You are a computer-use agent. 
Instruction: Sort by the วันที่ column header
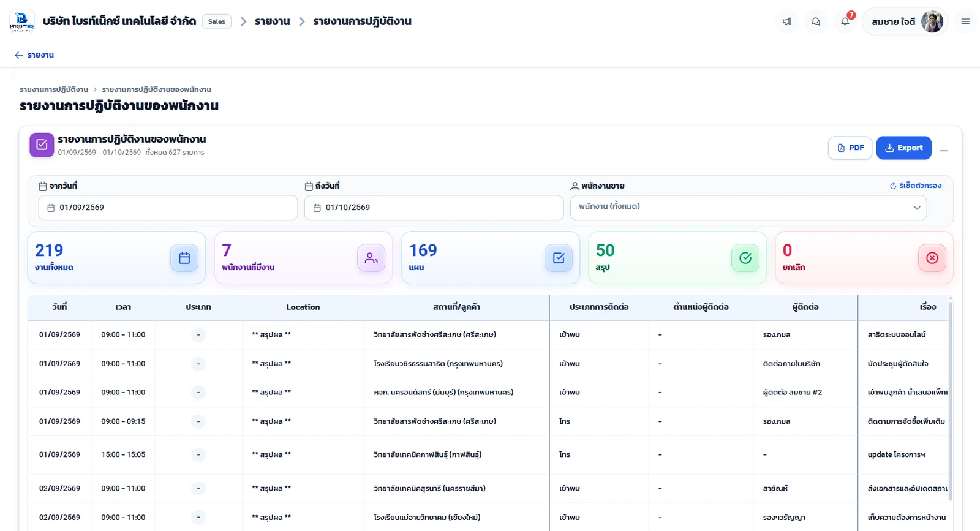[x=59, y=307]
